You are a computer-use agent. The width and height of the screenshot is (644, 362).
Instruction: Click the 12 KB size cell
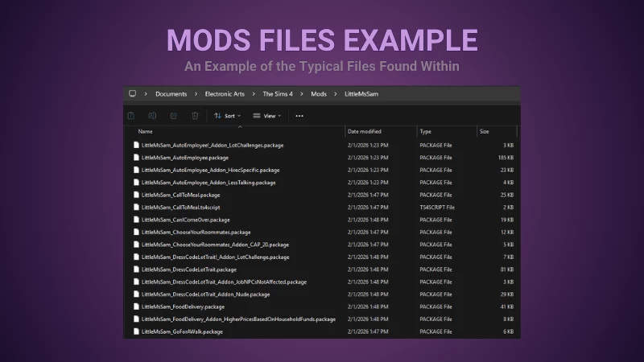tap(507, 232)
